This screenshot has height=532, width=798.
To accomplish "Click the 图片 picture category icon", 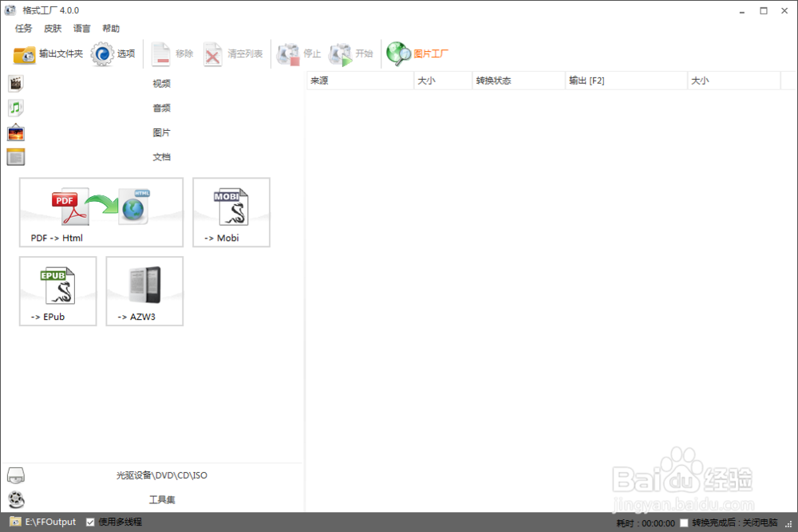I will [x=16, y=132].
